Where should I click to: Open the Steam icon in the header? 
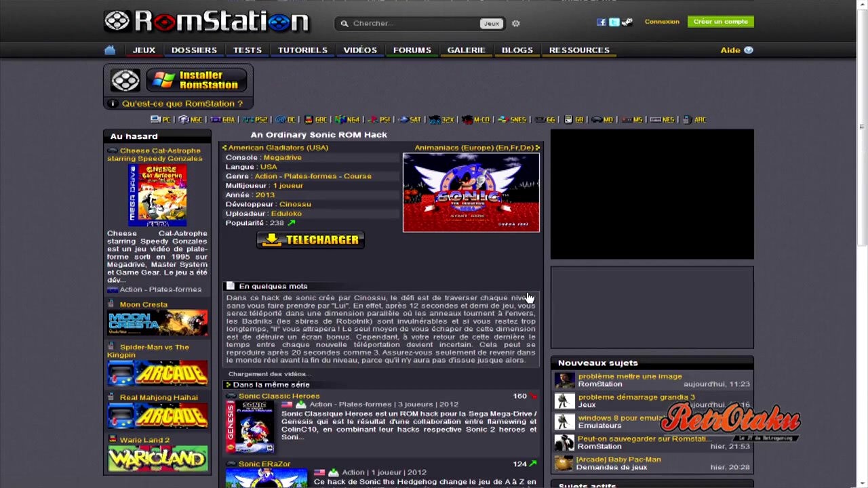pos(627,22)
